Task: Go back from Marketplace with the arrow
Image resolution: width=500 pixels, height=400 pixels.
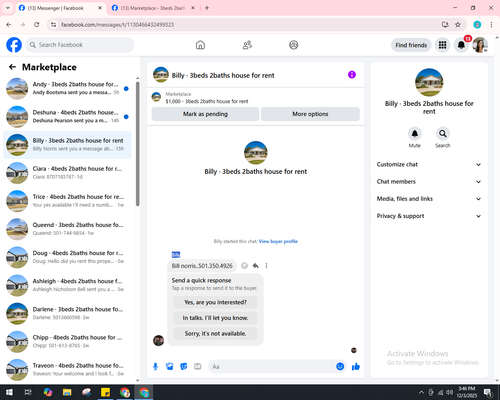Action: click(x=12, y=67)
